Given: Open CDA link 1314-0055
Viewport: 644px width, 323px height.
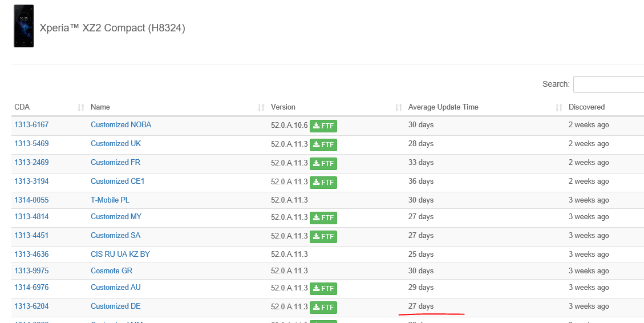Looking at the screenshot, I should click(31, 200).
